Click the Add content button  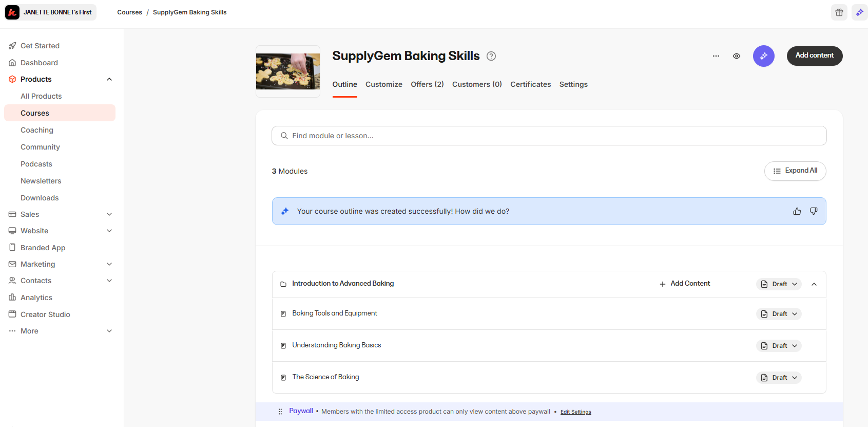(814, 55)
